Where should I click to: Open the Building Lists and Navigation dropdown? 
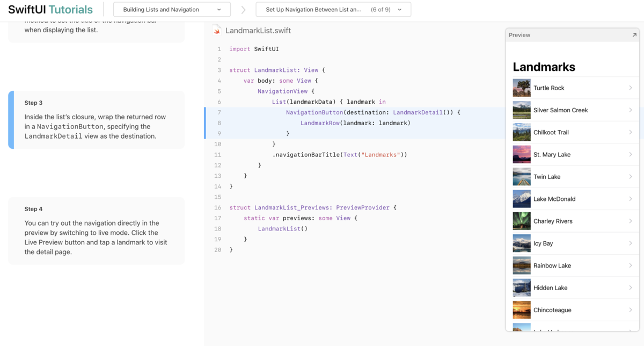[x=172, y=10]
